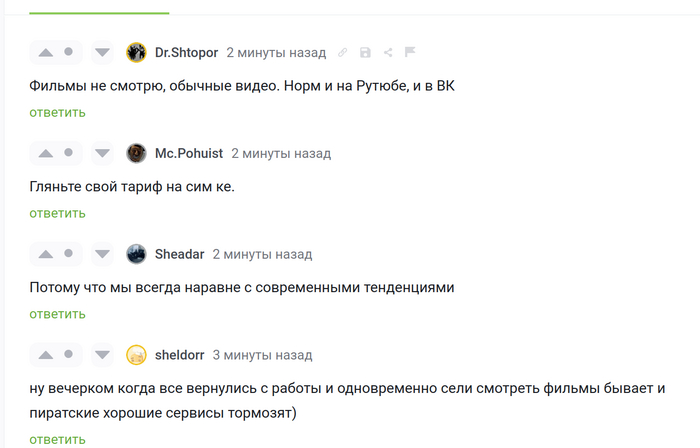Image resolution: width=700 pixels, height=448 pixels.
Task: Downvote Sheadar's comment
Action: click(101, 254)
